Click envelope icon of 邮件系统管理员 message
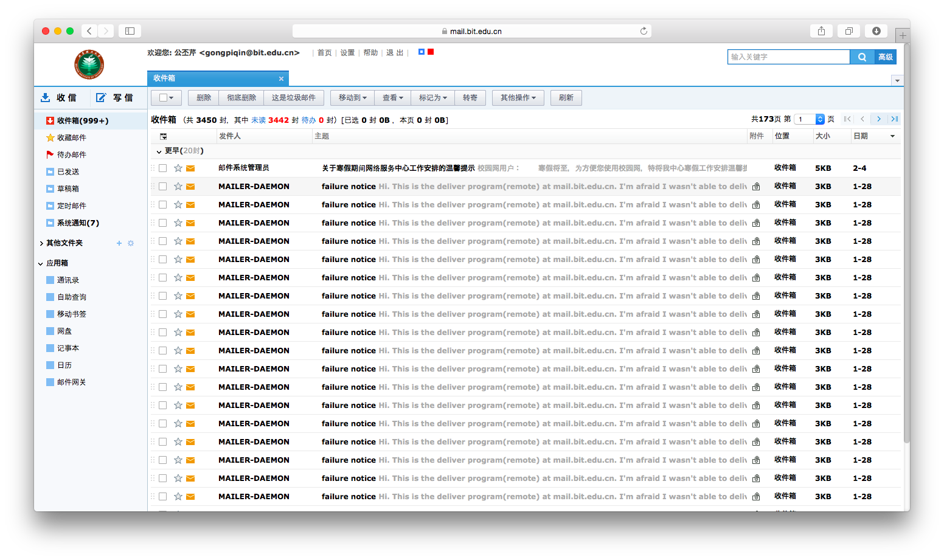This screenshot has height=560, width=944. click(x=190, y=168)
